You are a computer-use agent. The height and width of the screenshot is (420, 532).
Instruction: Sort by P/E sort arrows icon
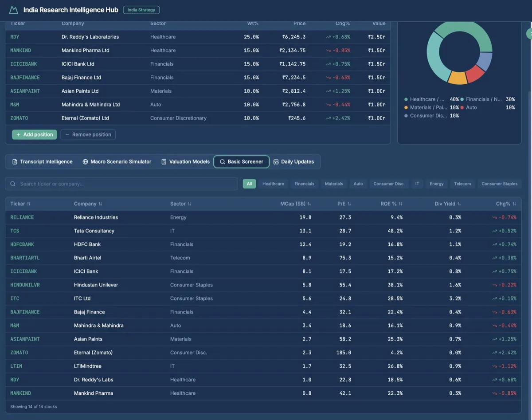tap(349, 204)
